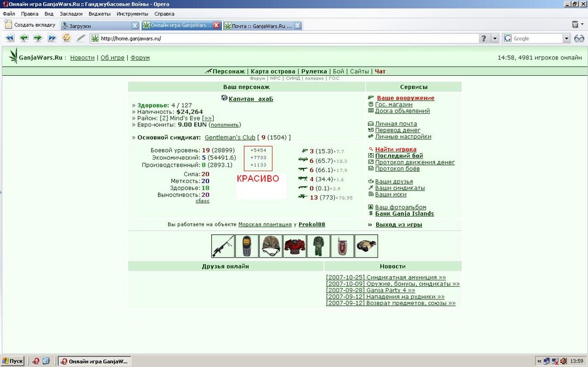Switch to the Почта :: GanjaWars.Ru tab
The image size is (588, 367).
click(x=262, y=26)
